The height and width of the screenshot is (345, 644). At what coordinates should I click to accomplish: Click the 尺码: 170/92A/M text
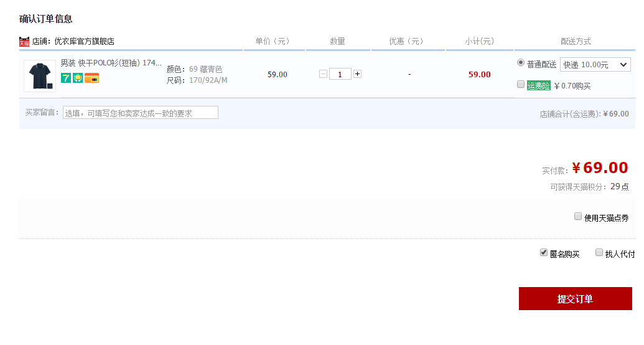click(x=197, y=80)
